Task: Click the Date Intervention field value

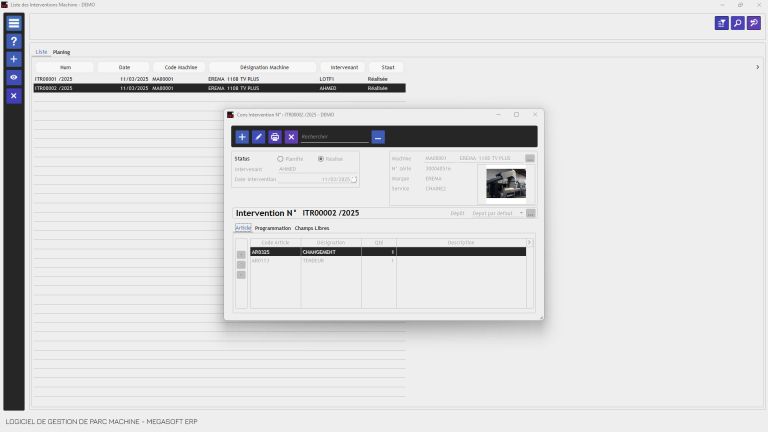Action: 314,179
